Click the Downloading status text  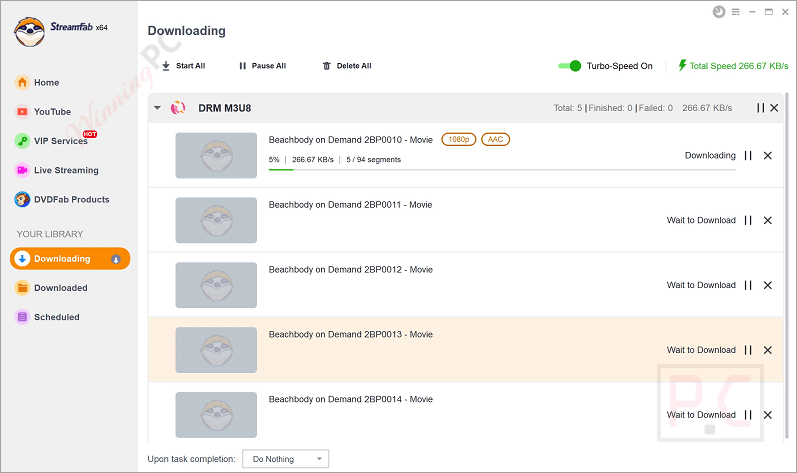(710, 155)
